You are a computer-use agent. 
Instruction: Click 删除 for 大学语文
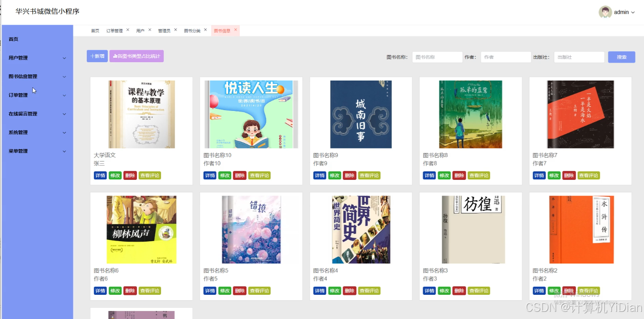point(130,175)
